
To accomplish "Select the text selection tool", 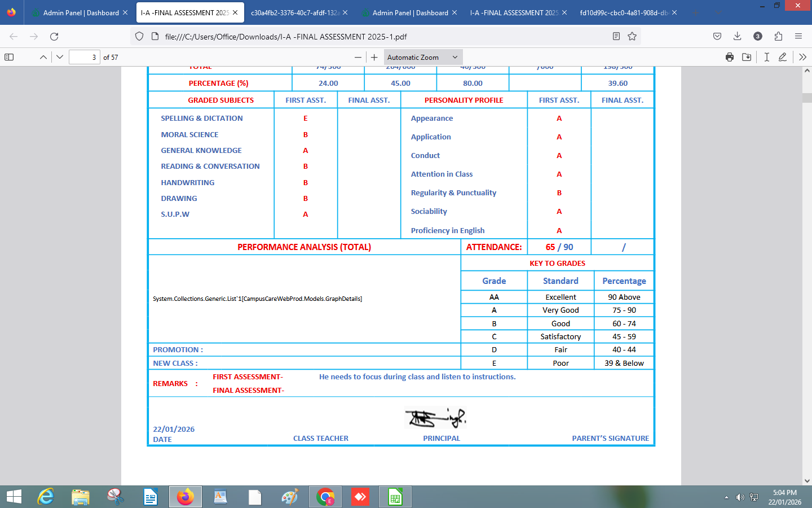I will (x=766, y=56).
